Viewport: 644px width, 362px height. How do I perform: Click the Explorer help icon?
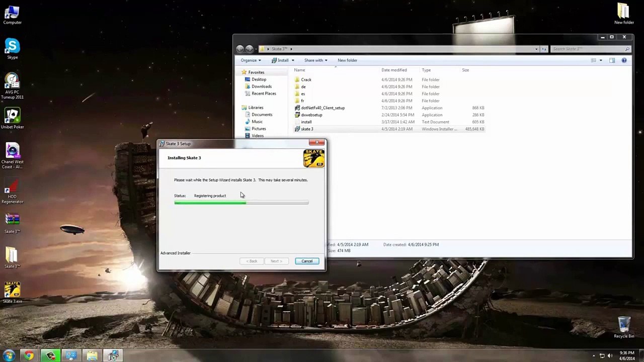[x=624, y=60]
